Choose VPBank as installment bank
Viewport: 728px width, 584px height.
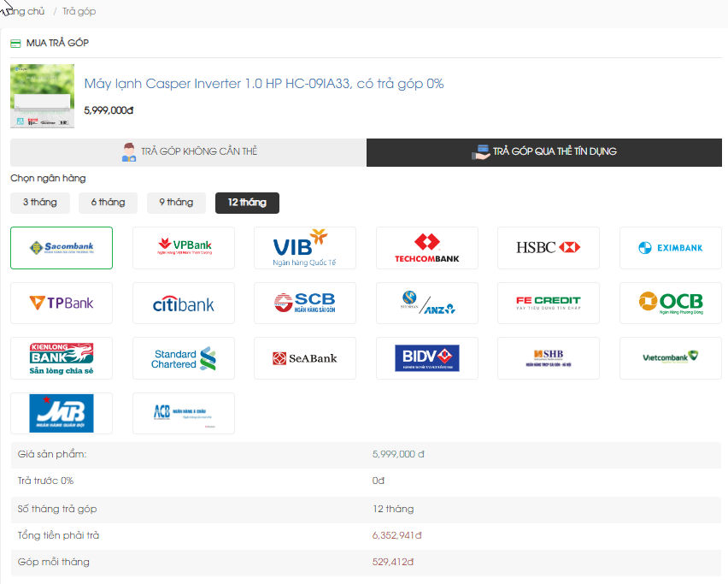click(184, 248)
